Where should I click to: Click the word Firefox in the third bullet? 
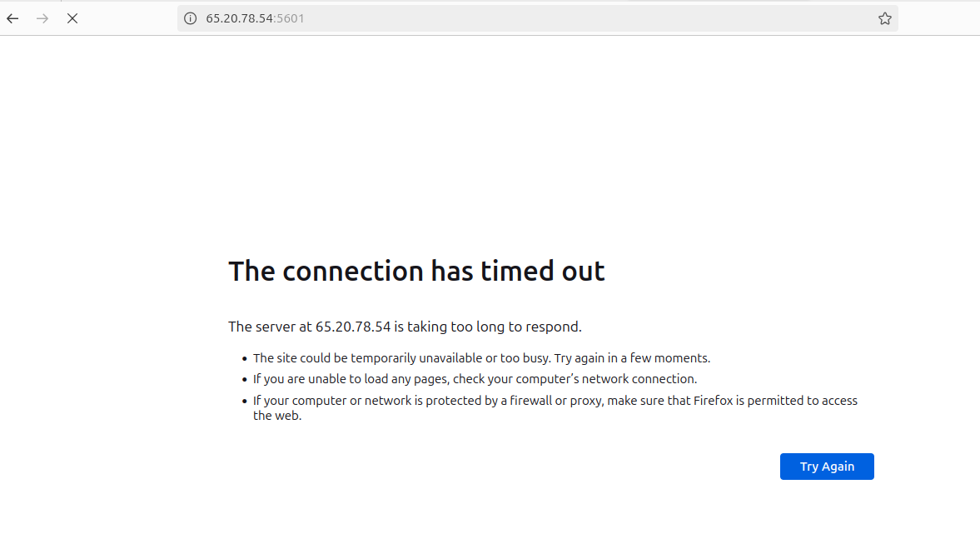pos(713,401)
